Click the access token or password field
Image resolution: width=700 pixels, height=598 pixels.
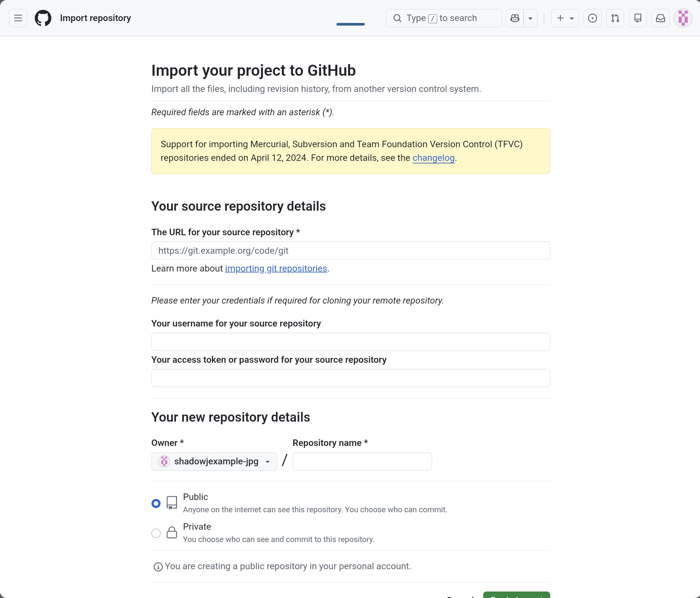pyautogui.click(x=350, y=378)
